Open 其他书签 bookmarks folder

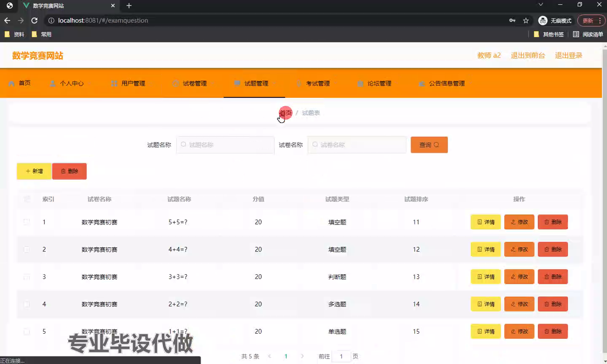549,34
